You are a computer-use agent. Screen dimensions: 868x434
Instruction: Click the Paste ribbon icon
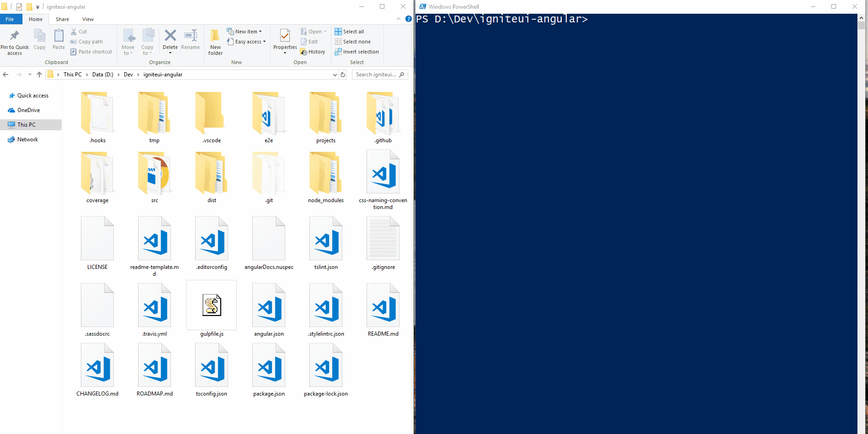(59, 36)
